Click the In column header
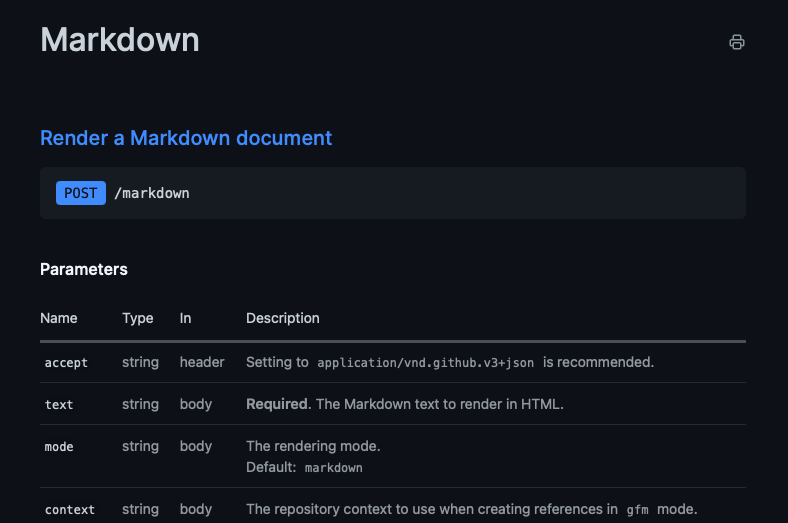 pyautogui.click(x=185, y=318)
